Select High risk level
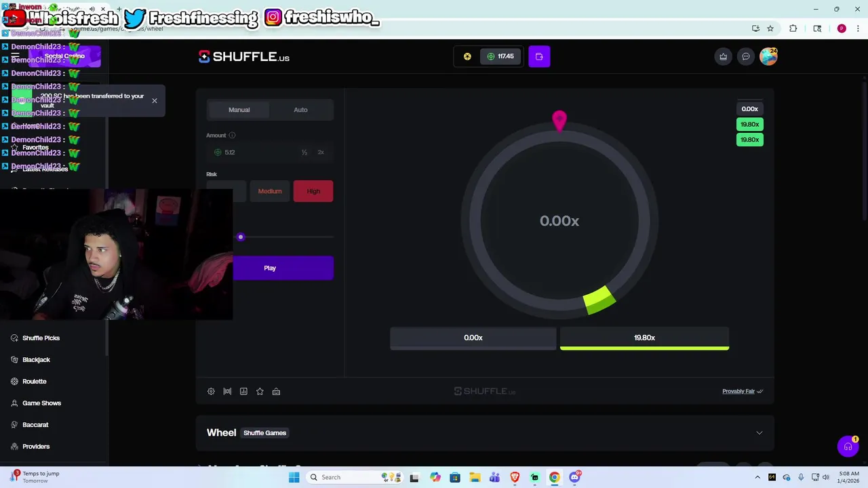This screenshot has width=868, height=488. (313, 191)
